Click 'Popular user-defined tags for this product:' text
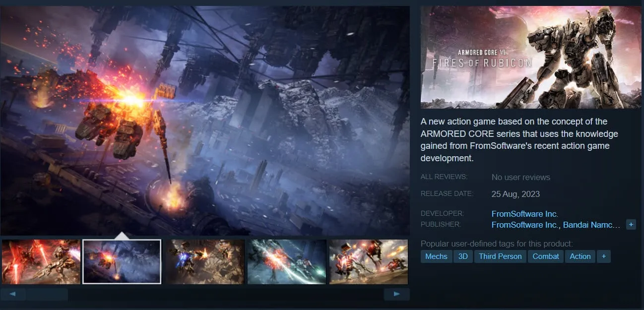The image size is (644, 310). pos(497,244)
